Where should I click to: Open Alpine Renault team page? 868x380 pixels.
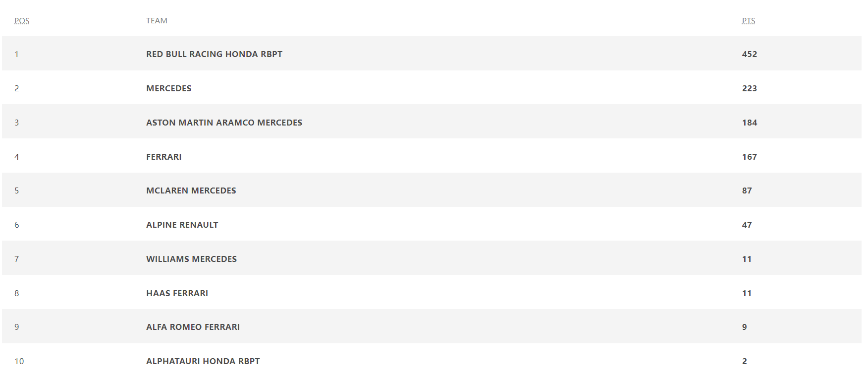[182, 225]
